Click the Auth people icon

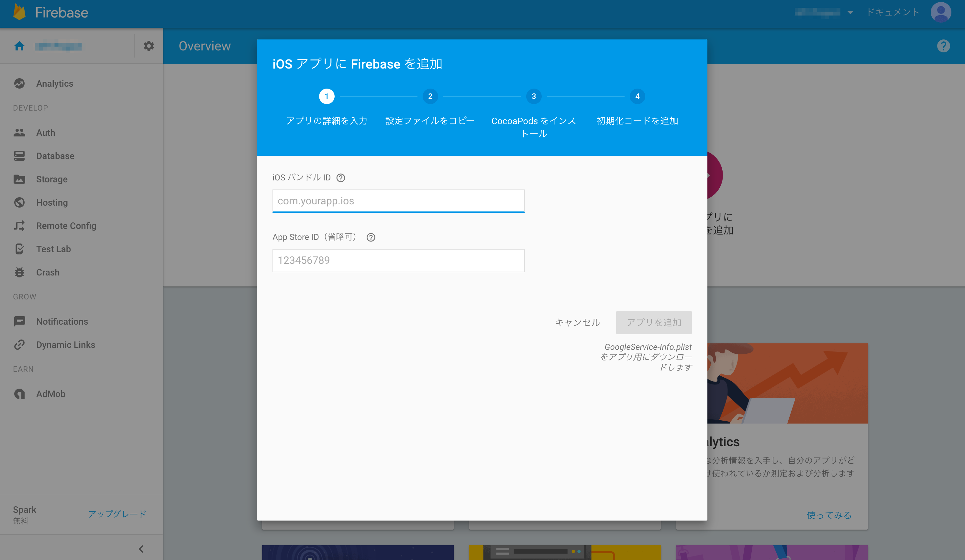coord(19,133)
